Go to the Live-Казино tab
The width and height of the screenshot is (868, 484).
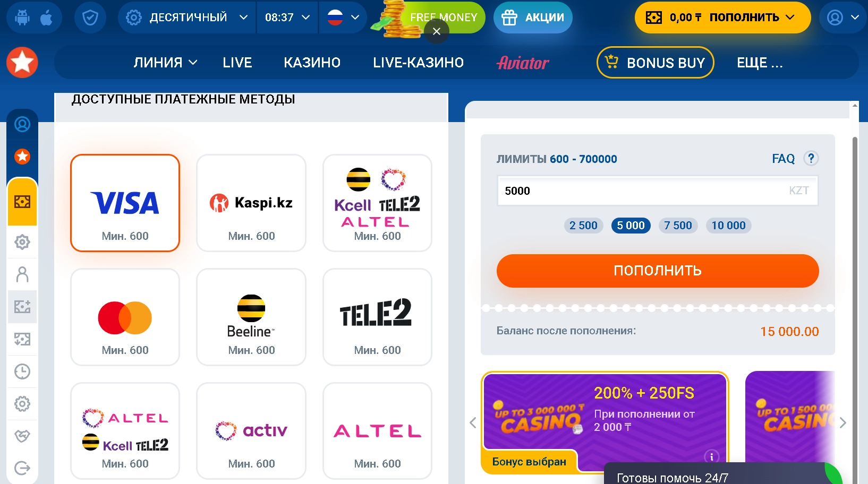(x=418, y=63)
